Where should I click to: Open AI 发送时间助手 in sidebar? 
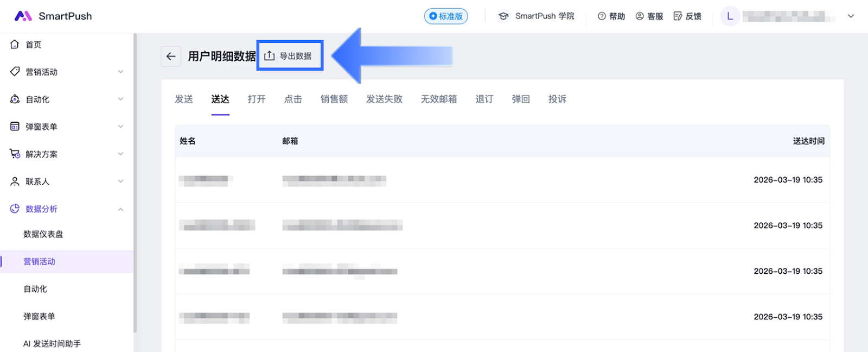tap(52, 343)
